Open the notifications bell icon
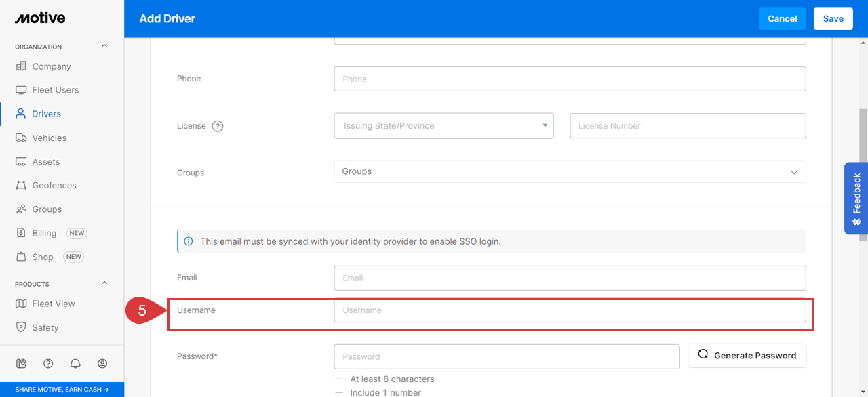Image resolution: width=868 pixels, height=397 pixels. click(75, 363)
